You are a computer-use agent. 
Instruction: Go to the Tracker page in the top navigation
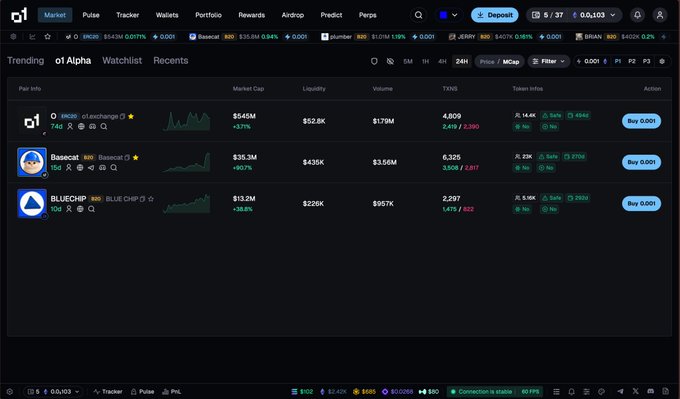click(128, 15)
